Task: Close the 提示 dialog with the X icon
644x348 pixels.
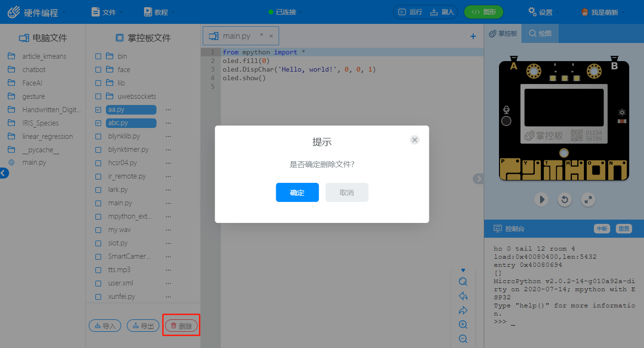Action: [x=415, y=140]
